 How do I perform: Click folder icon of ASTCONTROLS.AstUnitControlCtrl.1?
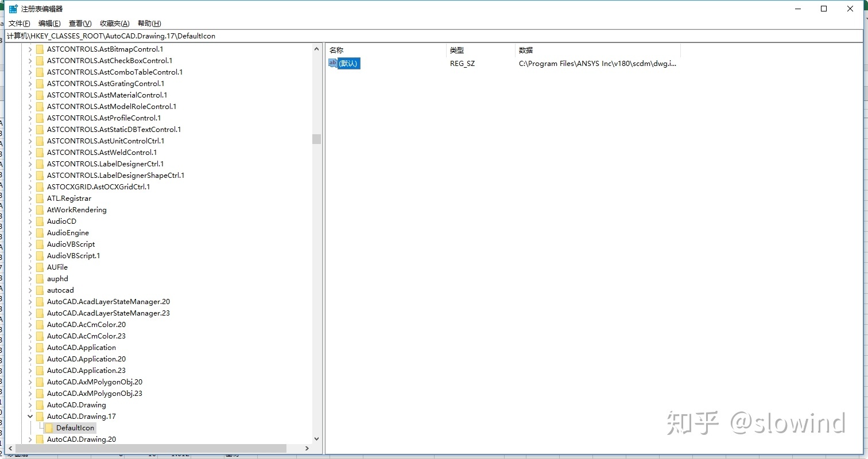(40, 141)
